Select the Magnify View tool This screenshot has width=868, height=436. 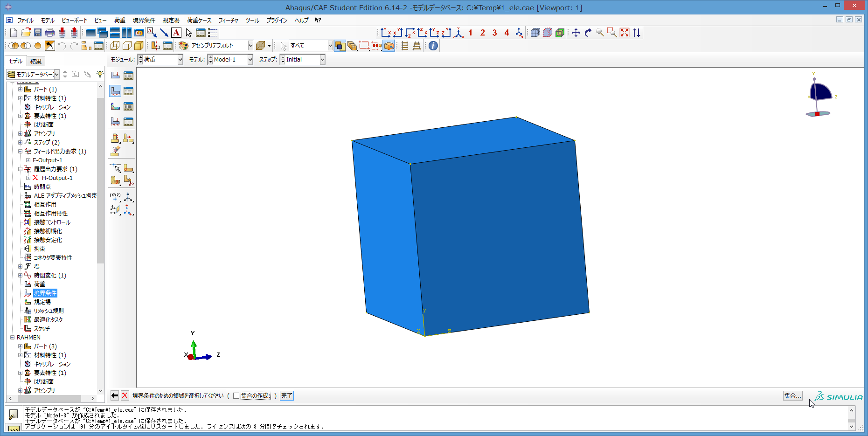coord(600,33)
